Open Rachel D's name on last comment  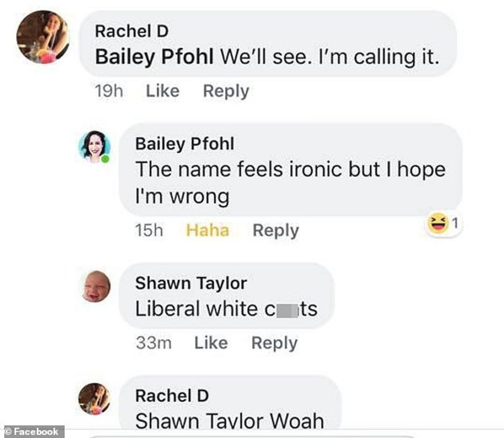pyautogui.click(x=172, y=395)
